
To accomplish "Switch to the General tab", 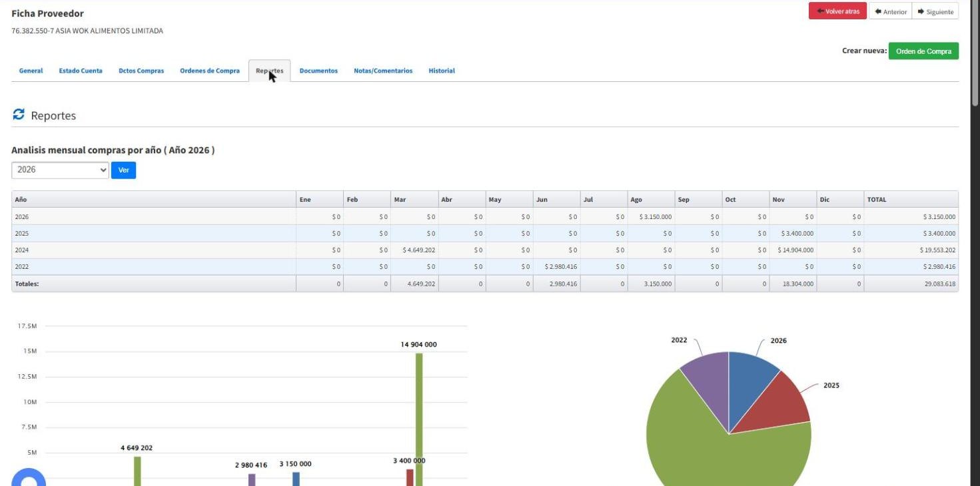I will click(31, 71).
